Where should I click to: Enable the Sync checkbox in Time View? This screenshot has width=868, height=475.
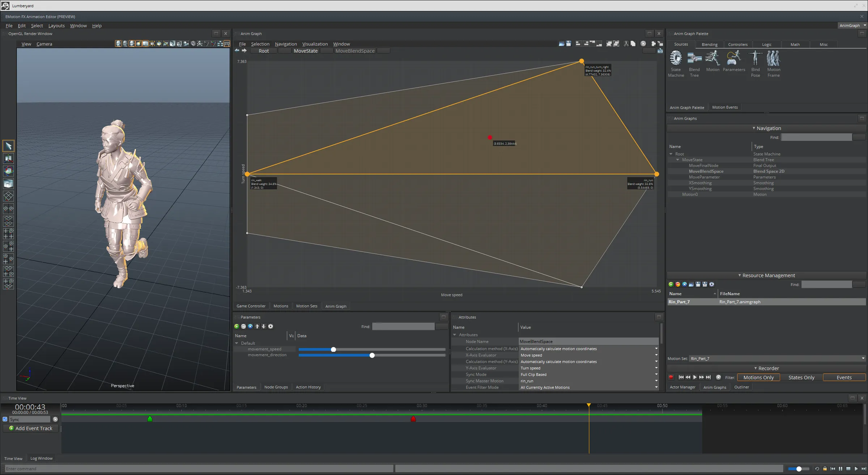(5, 419)
